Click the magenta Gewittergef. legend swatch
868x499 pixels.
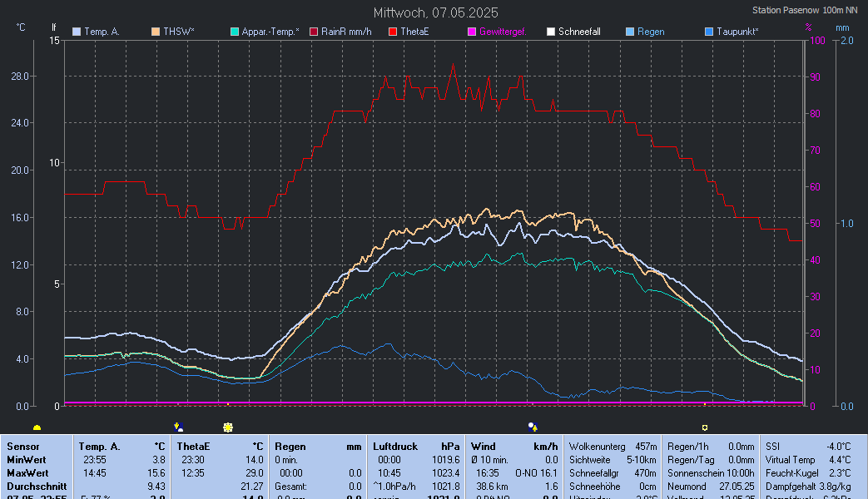tap(472, 32)
